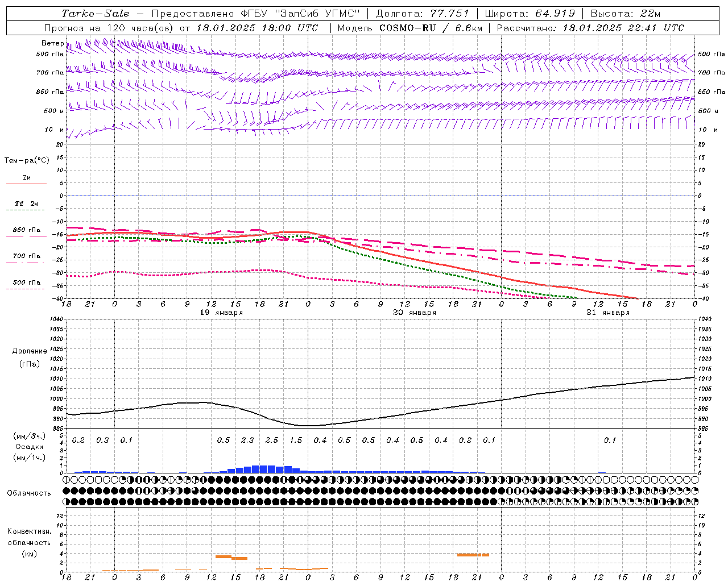Click the (мм/3ч.) unit label

pos(30,436)
